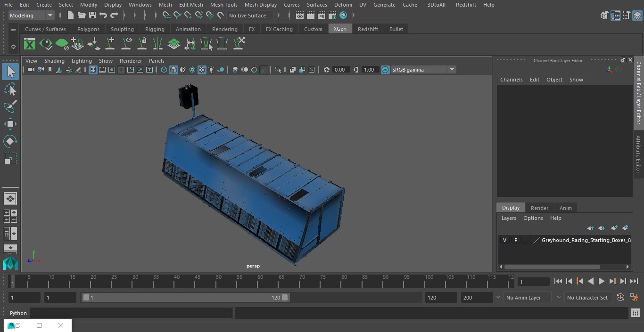Image resolution: width=644 pixels, height=332 pixels.
Task: Click XGen preview eye-with-checkmark icon
Action: click(46, 44)
